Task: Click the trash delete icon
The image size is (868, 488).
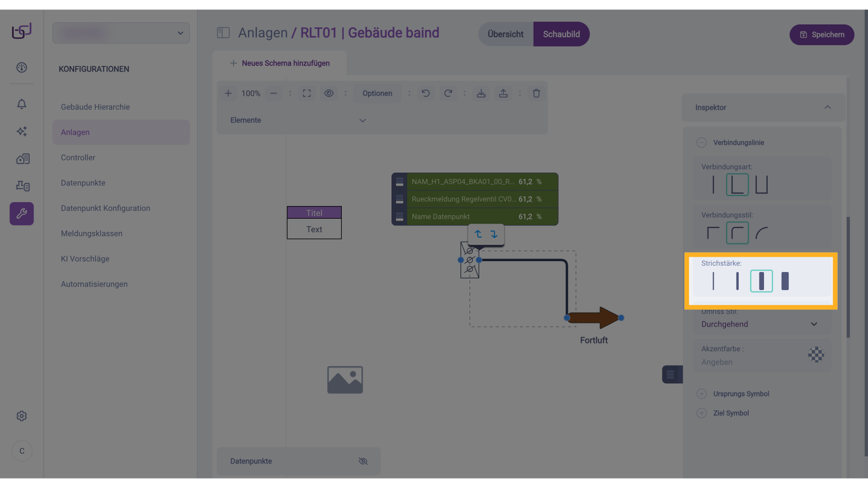Action: pyautogui.click(x=536, y=93)
